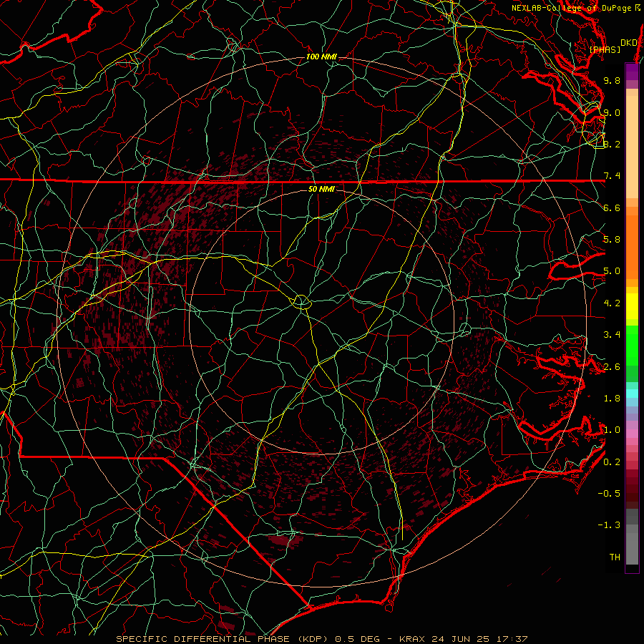644x644 pixels.
Task: Select the 3.4 value on the scale
Action: (612, 335)
